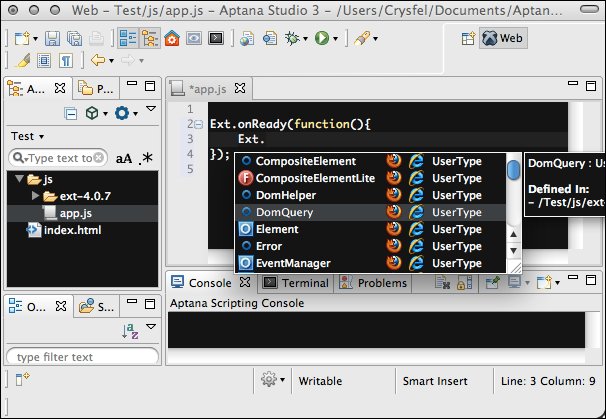Toggle the App Explorer view toolbar button
The height and width of the screenshot is (419, 606).
(x=128, y=38)
